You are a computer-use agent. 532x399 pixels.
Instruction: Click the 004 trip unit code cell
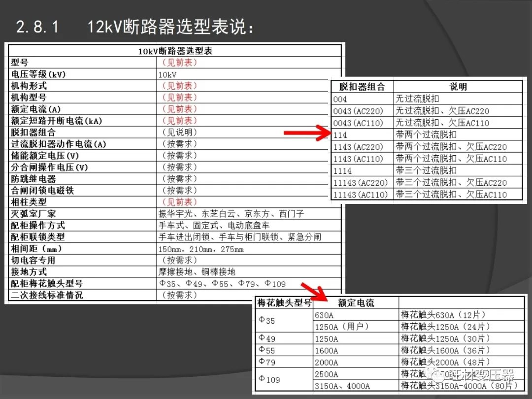[362, 99]
